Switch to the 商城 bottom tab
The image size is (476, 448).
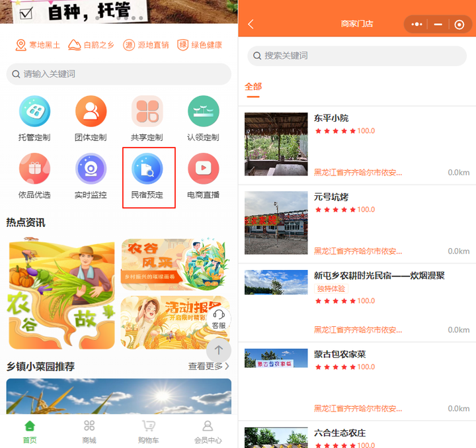click(89, 432)
